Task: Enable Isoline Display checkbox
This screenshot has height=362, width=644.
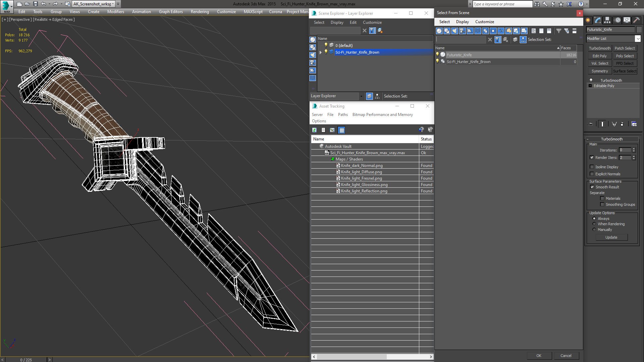Action: (592, 167)
